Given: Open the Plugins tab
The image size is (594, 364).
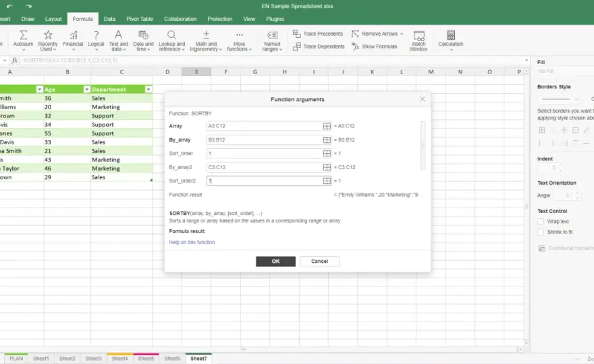Looking at the screenshot, I should (x=275, y=19).
